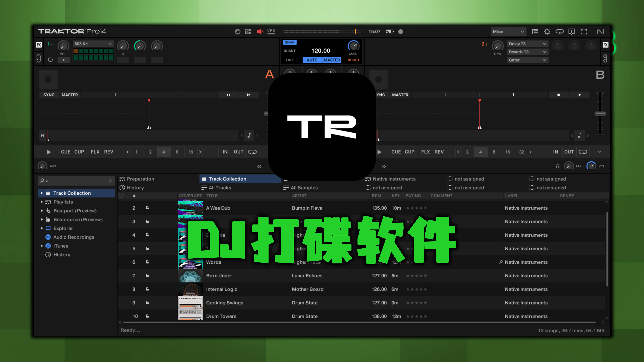Expand the Beatport (Preview) node
Screen dimensions: 644x362
tap(42, 211)
